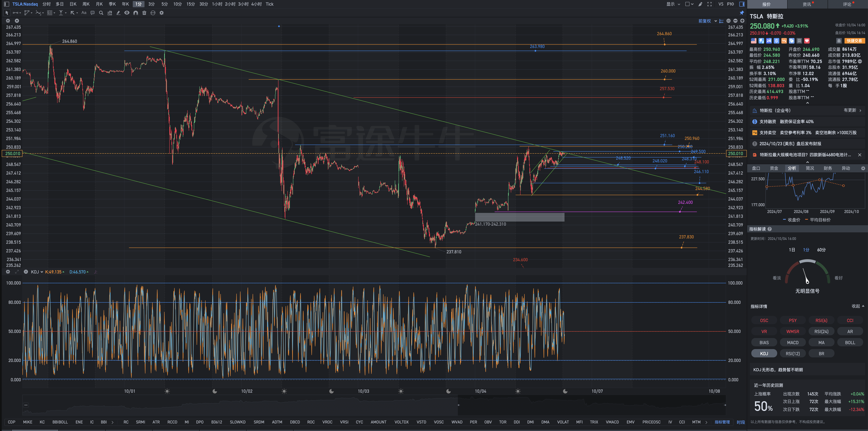
Task: Toggle drawings visibility with the eye icon
Action: click(127, 13)
